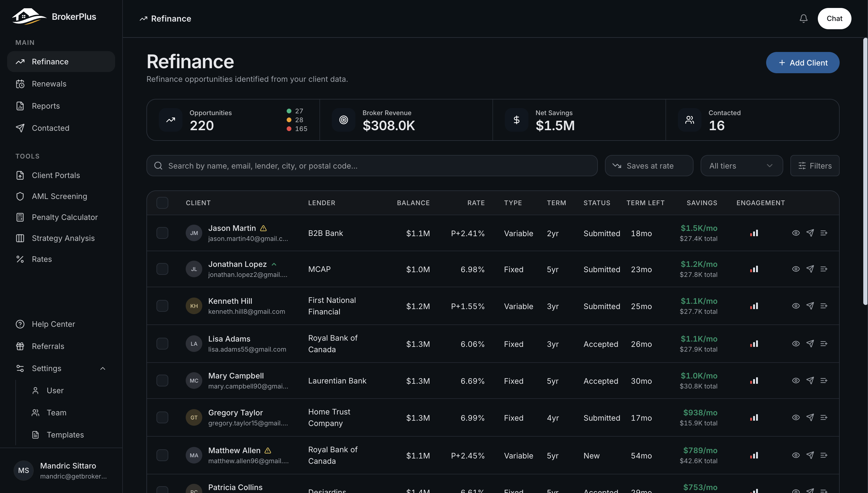Image resolution: width=868 pixels, height=493 pixels.
Task: Click the Contacted people icon in stats
Action: (690, 120)
